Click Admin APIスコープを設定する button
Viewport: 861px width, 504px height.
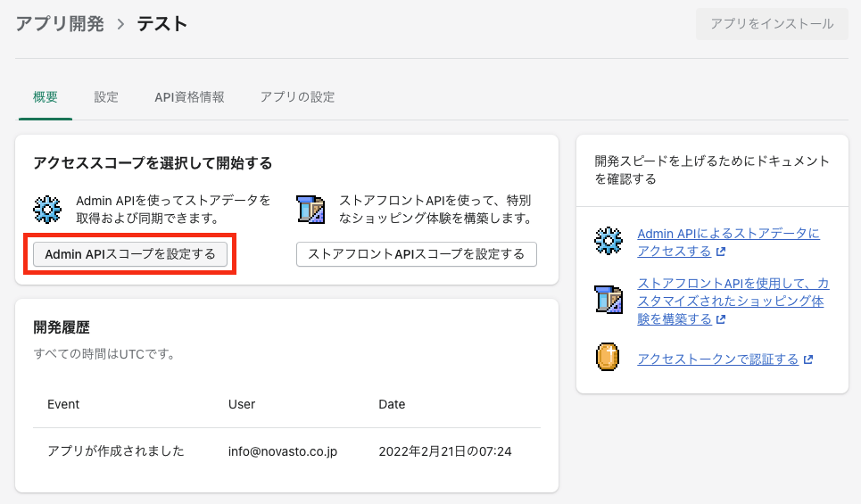click(x=130, y=254)
